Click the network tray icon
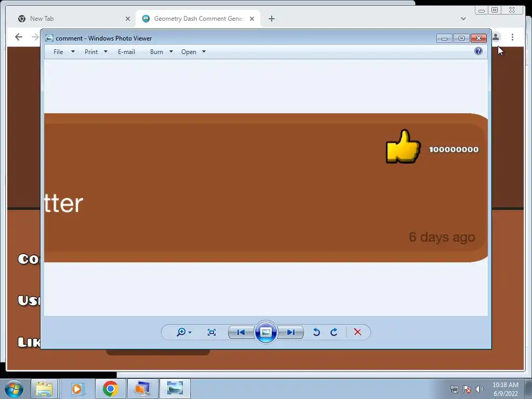 coord(454,389)
